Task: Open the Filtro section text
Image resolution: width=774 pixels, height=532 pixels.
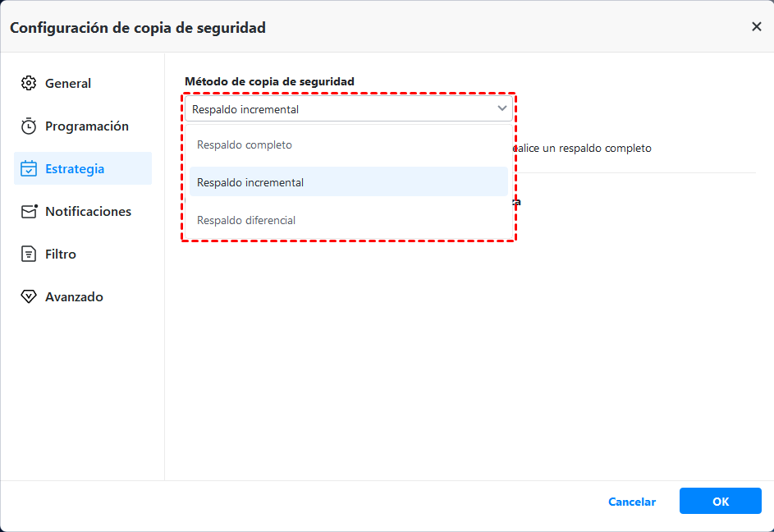Action: (x=61, y=255)
